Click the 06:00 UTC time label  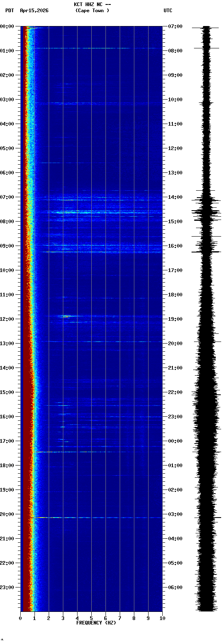175,587
